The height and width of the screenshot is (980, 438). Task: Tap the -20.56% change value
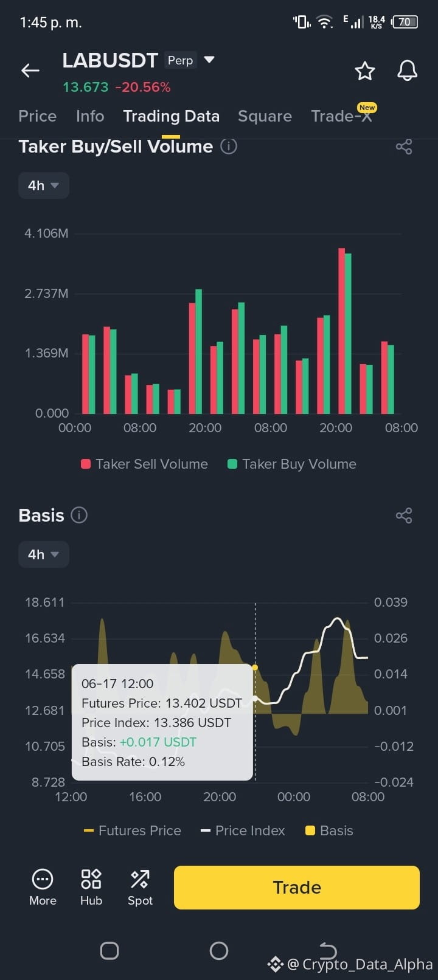[143, 87]
